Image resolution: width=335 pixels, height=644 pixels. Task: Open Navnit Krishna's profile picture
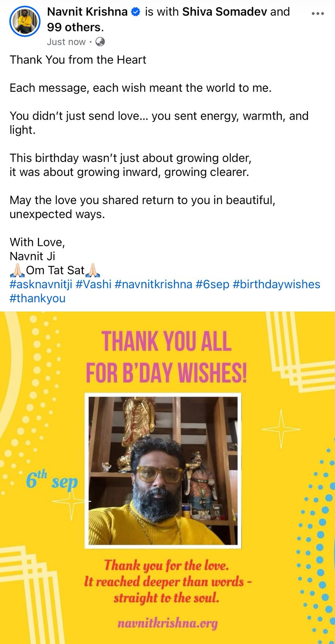coord(25,22)
